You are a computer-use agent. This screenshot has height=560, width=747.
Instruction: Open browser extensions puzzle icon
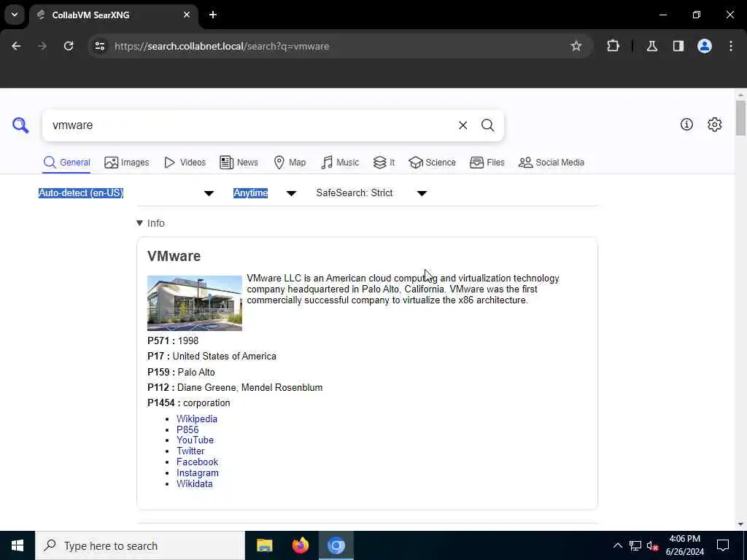coord(613,46)
